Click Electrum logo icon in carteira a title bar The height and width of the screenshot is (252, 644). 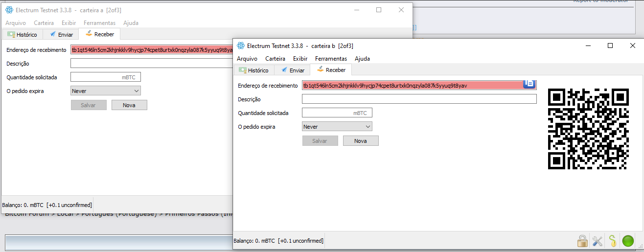click(x=9, y=10)
